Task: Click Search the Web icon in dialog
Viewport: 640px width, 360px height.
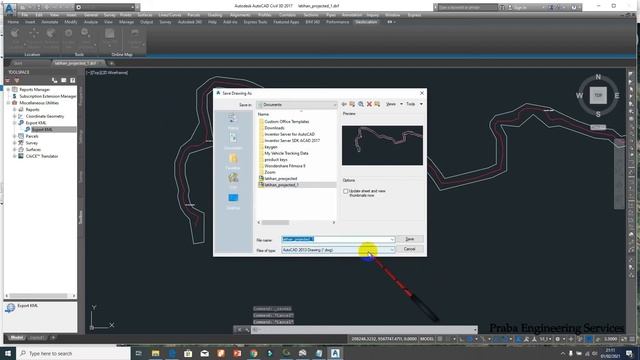Action: tap(361, 104)
